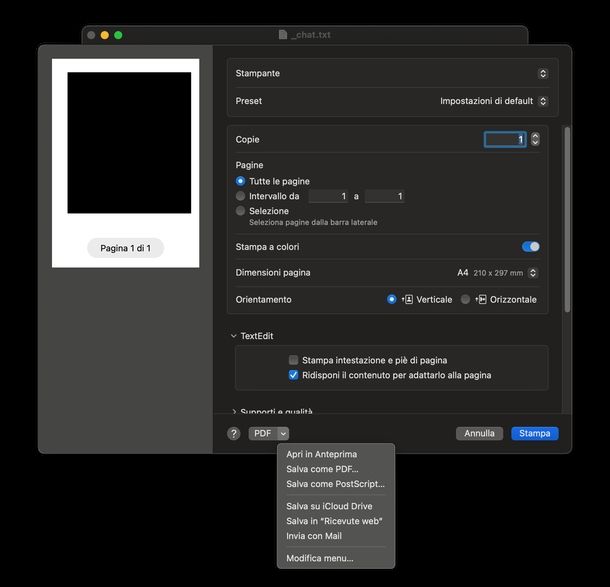Choose Apri in Anteprima from PDF menu
This screenshot has height=587, width=610.
point(321,454)
